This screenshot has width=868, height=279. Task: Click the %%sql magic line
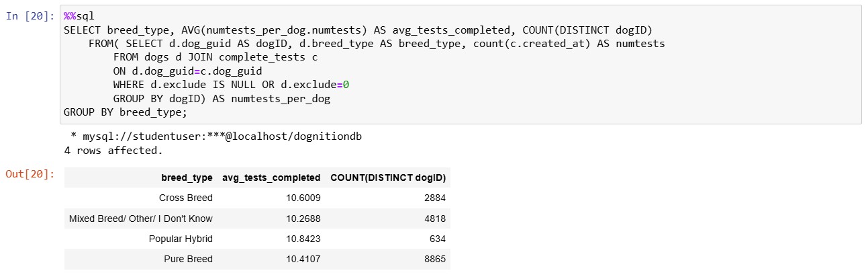(x=79, y=16)
